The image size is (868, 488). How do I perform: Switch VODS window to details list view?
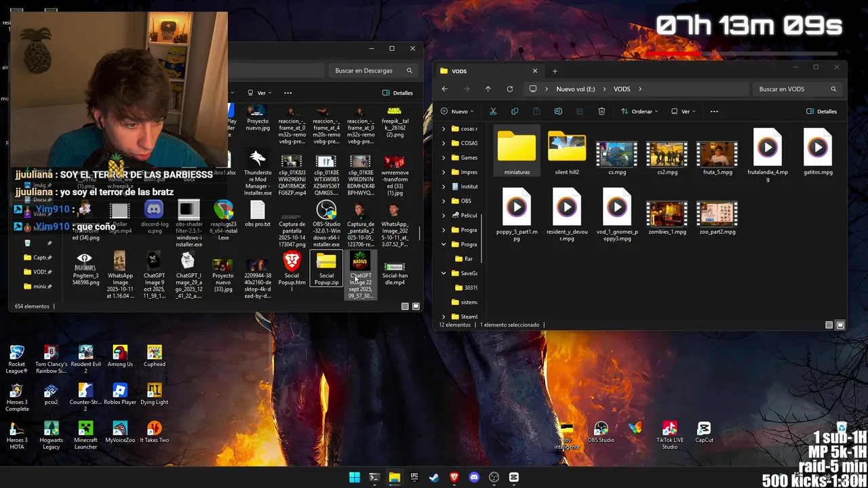coord(829,325)
